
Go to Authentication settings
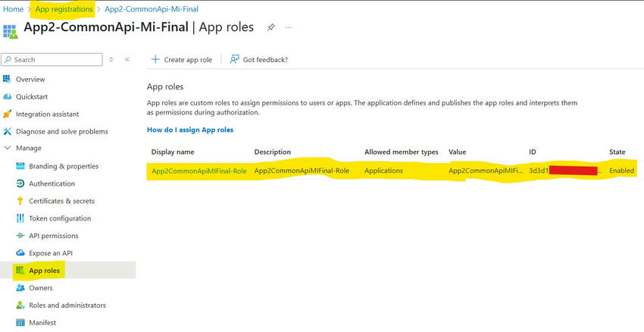tap(52, 183)
